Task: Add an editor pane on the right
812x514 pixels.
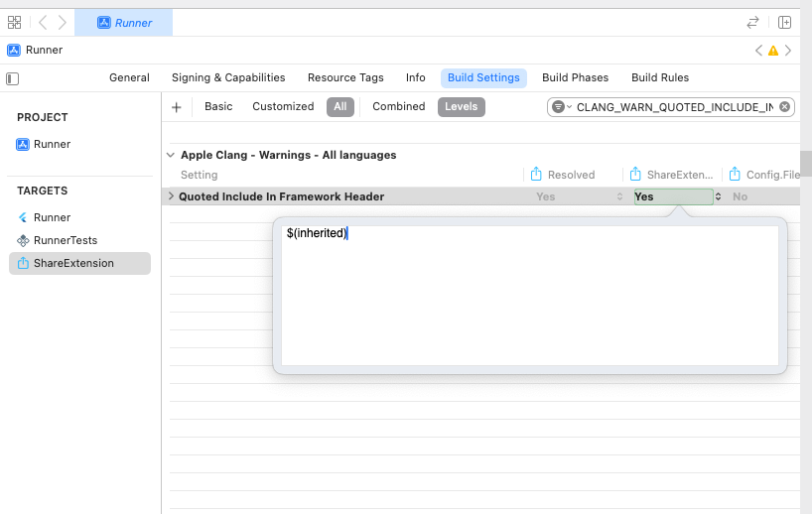Action: pos(784,22)
